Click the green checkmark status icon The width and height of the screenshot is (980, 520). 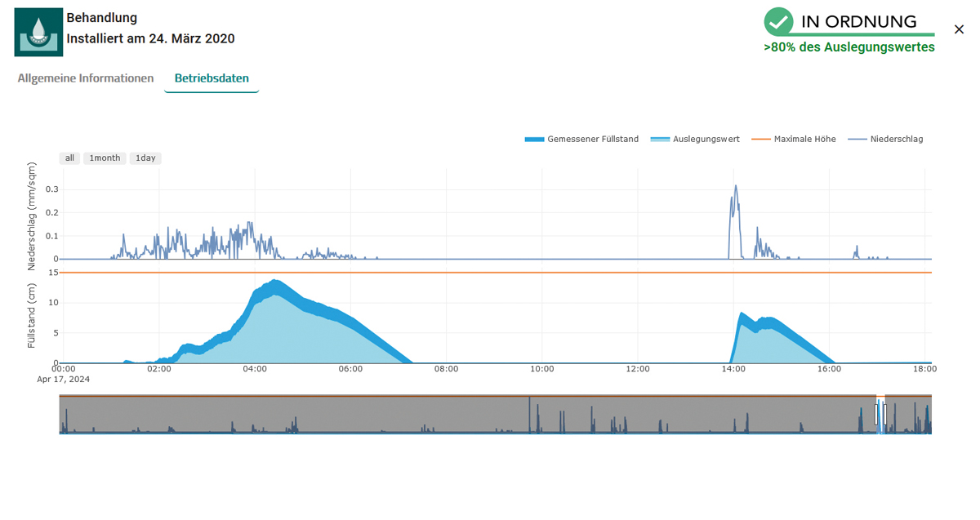tap(778, 22)
